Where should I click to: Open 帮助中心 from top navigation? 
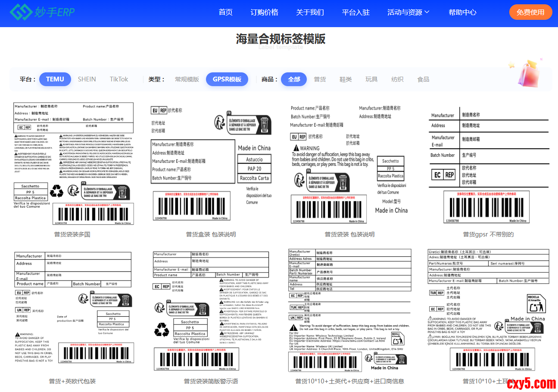(462, 12)
